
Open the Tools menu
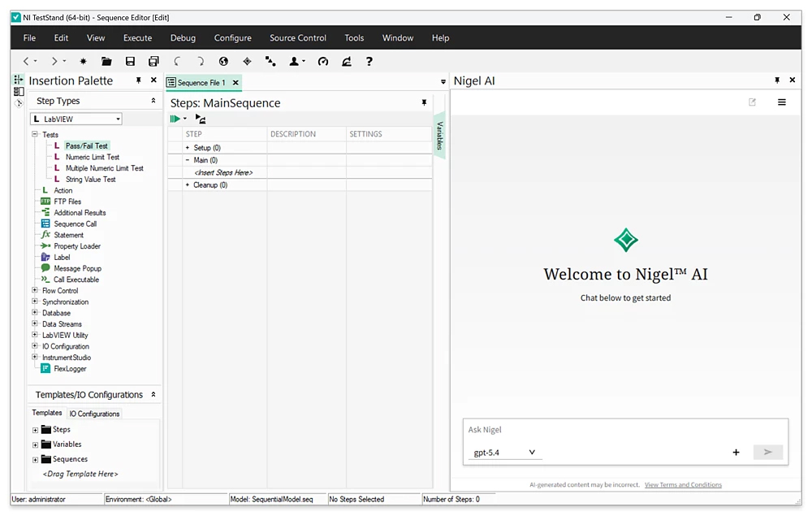tap(354, 38)
